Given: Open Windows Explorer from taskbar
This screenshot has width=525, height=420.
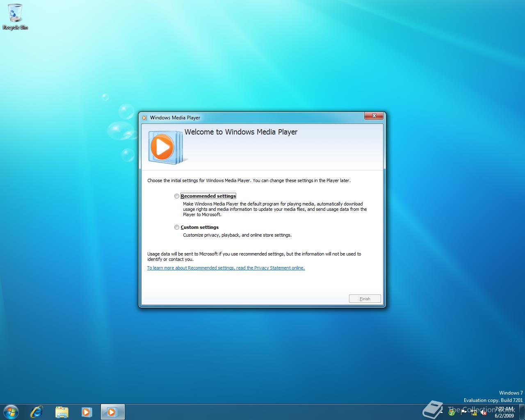Looking at the screenshot, I should click(x=62, y=412).
